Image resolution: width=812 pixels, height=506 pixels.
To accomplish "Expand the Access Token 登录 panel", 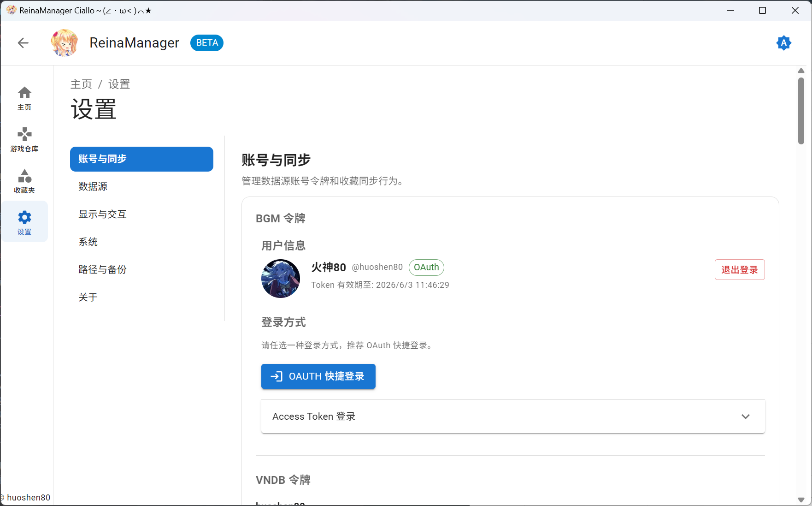I will [513, 417].
